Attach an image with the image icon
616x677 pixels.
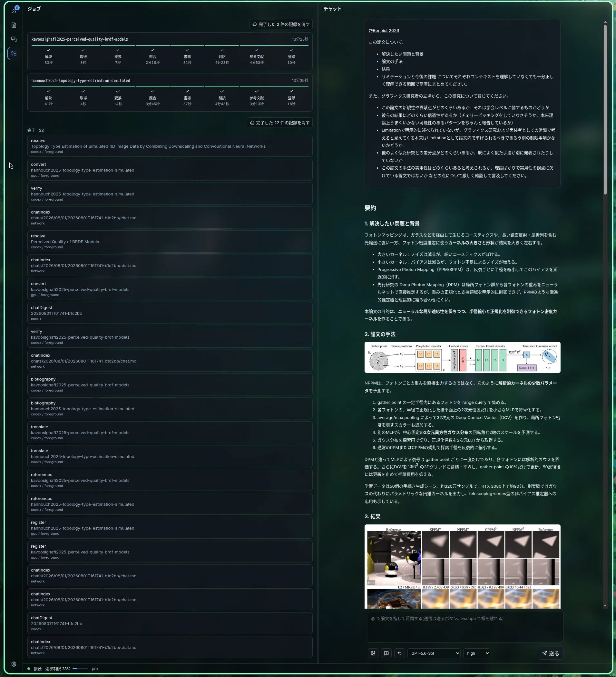pyautogui.click(x=373, y=653)
